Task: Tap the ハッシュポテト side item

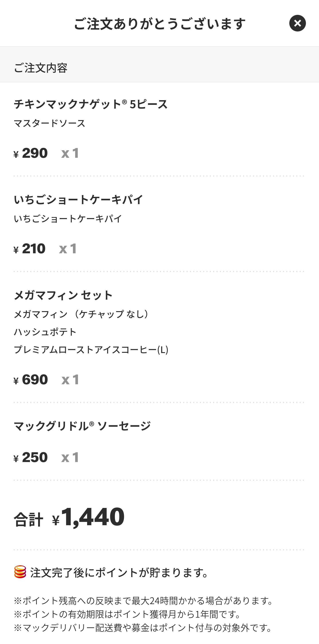Action: pyautogui.click(x=45, y=332)
